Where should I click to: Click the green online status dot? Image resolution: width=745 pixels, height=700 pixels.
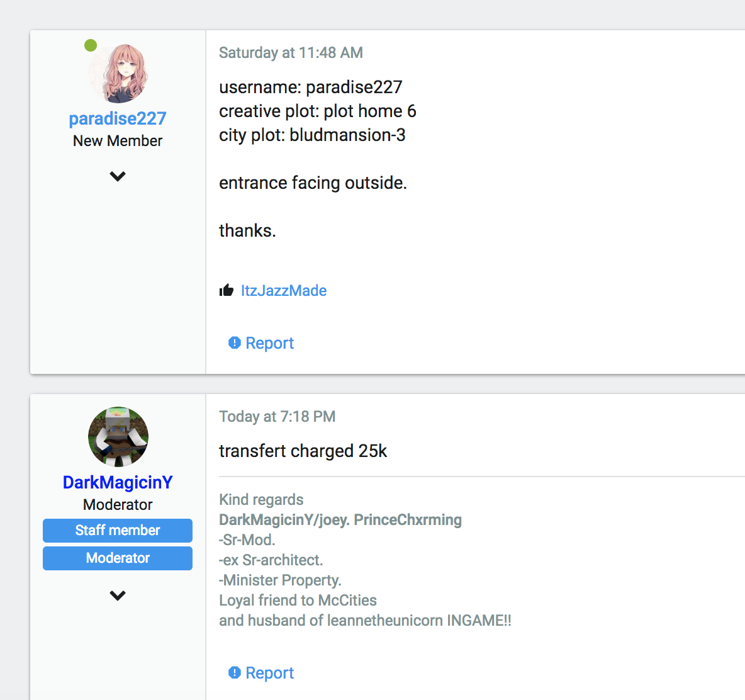coord(91,45)
